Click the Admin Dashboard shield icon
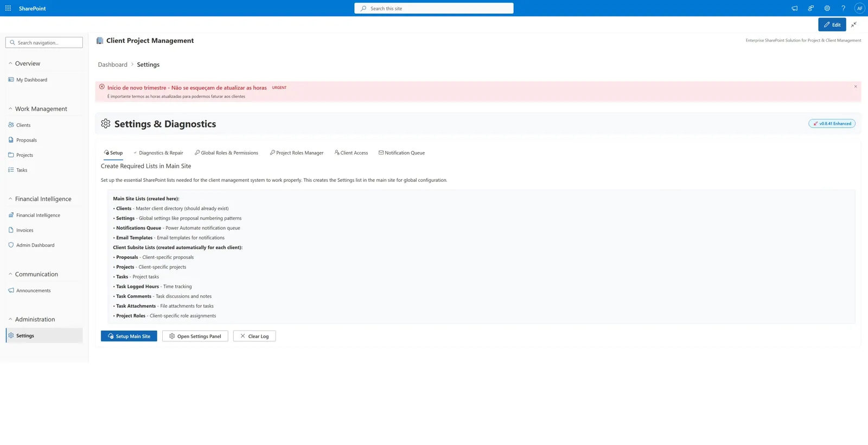 (x=11, y=245)
